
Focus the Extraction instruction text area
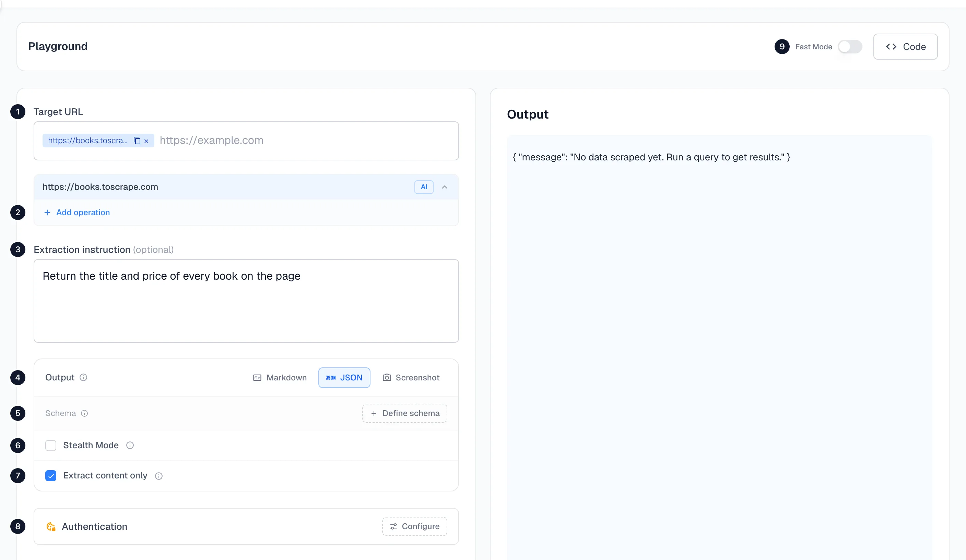pos(246,301)
